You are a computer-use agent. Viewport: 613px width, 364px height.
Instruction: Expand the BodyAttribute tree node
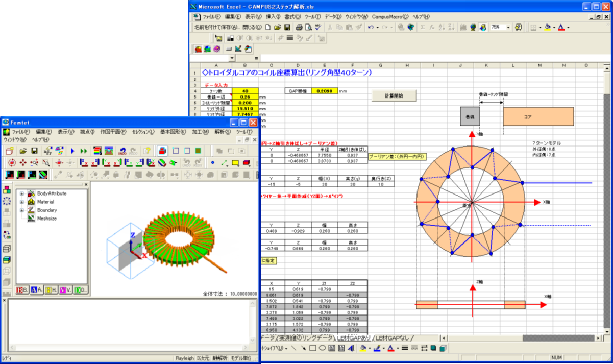tap(22, 194)
